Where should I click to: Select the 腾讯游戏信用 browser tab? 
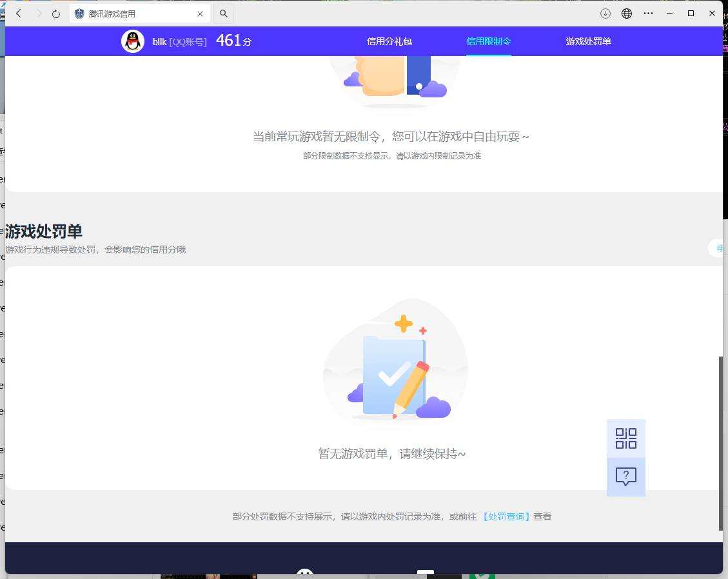pos(139,14)
